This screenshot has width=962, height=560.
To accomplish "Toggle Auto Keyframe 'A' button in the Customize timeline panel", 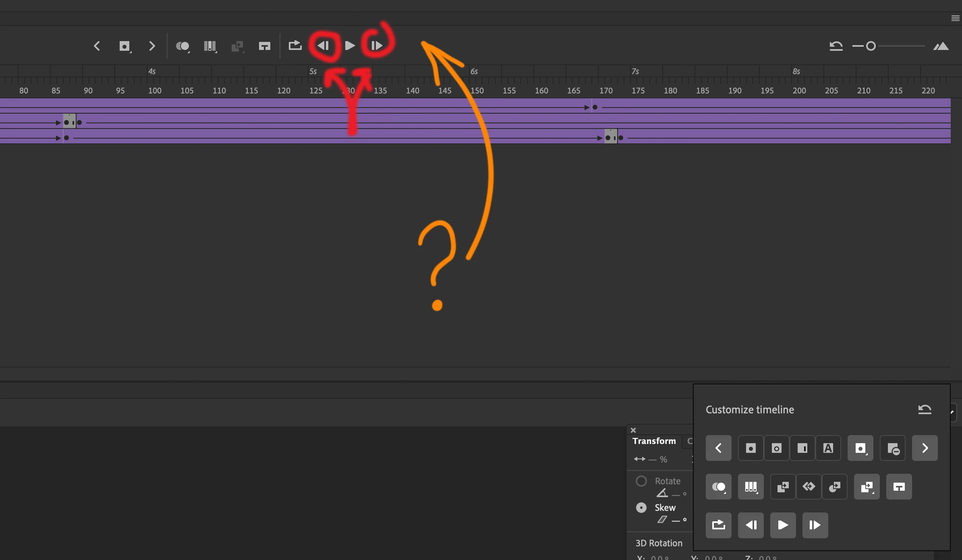I will (828, 448).
